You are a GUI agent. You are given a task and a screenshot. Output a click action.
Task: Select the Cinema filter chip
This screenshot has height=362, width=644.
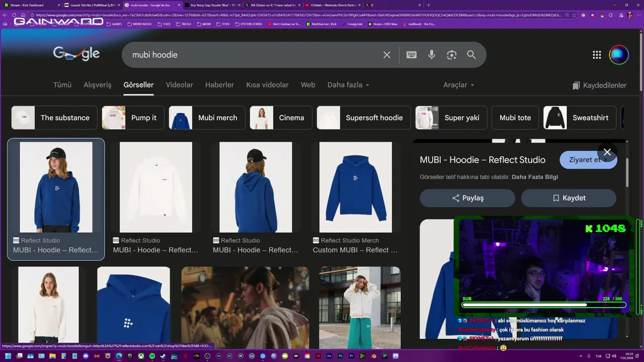281,118
